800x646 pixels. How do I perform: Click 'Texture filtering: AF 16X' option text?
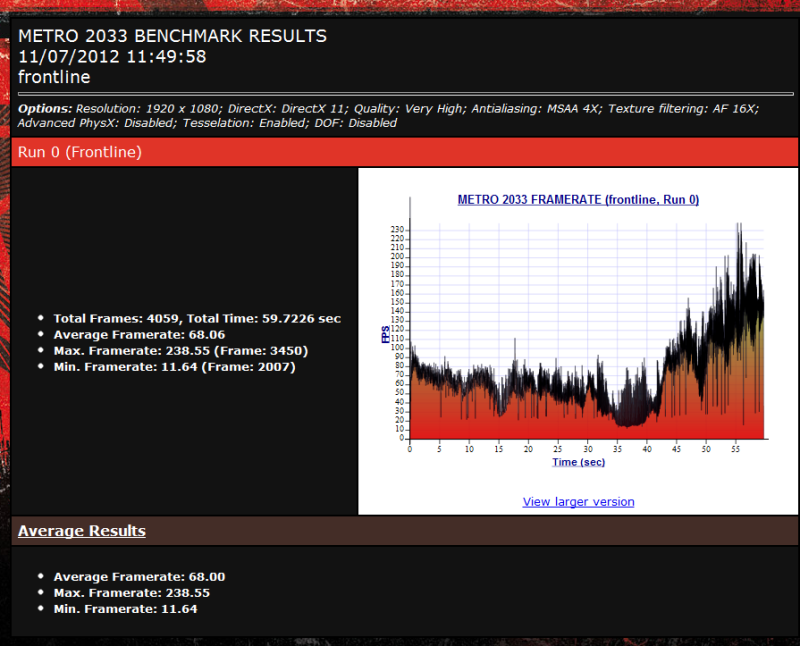(x=684, y=109)
